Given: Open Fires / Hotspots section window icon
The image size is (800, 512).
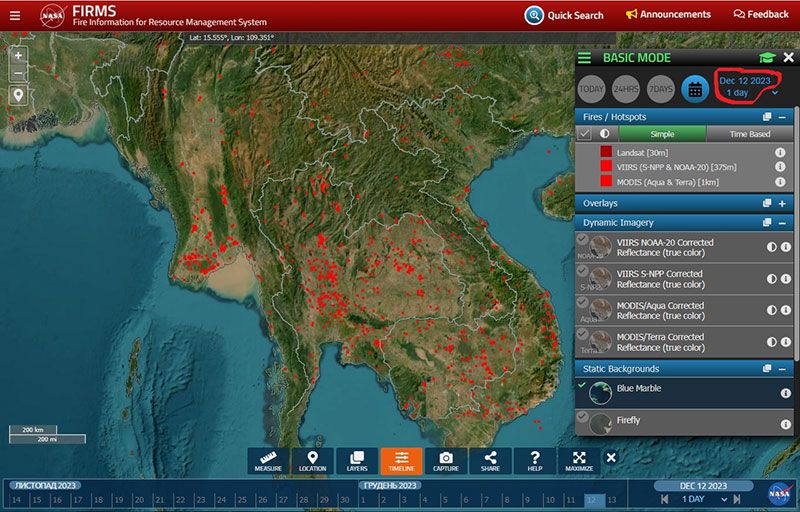Looking at the screenshot, I should tap(767, 117).
